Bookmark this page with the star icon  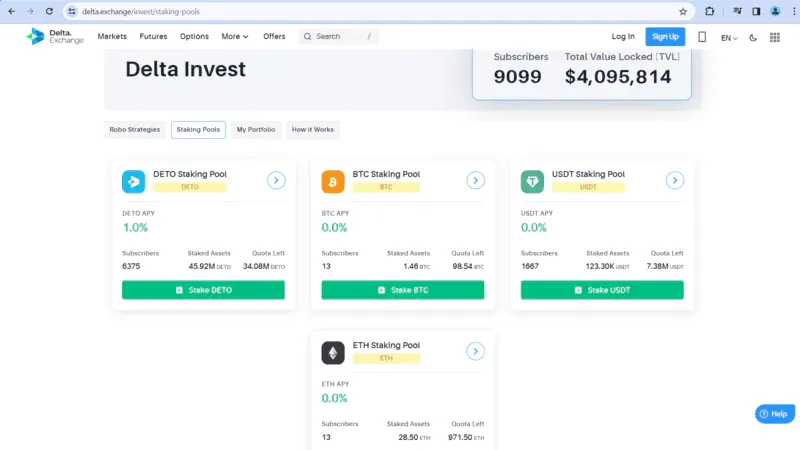point(683,11)
